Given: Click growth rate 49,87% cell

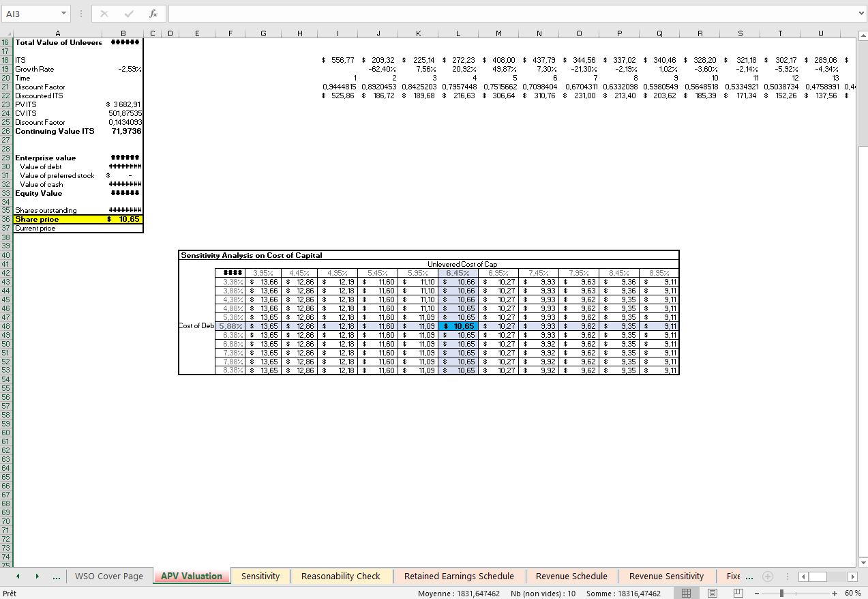Looking at the screenshot, I should click(x=498, y=69).
